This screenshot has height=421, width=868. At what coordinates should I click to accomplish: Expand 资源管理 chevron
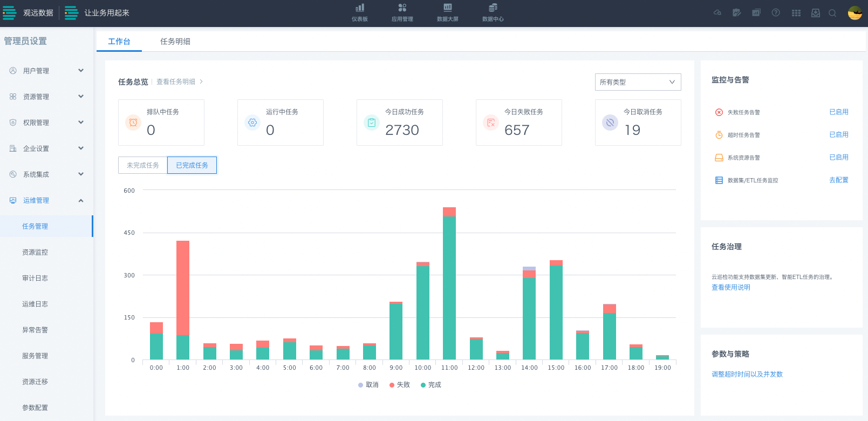[81, 97]
